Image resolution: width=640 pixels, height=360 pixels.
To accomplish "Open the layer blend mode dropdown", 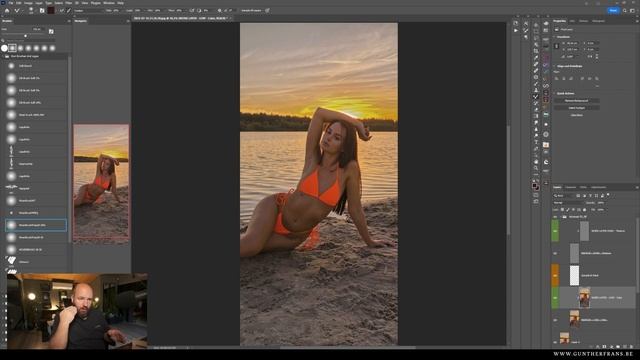I will point(568,203).
